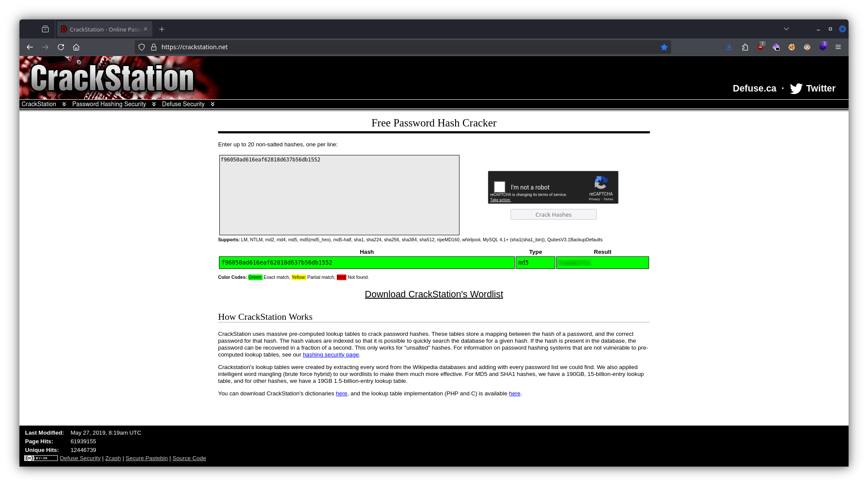Screen dimensions: 868x486
Task: Click the Green color code label
Action: tap(255, 277)
